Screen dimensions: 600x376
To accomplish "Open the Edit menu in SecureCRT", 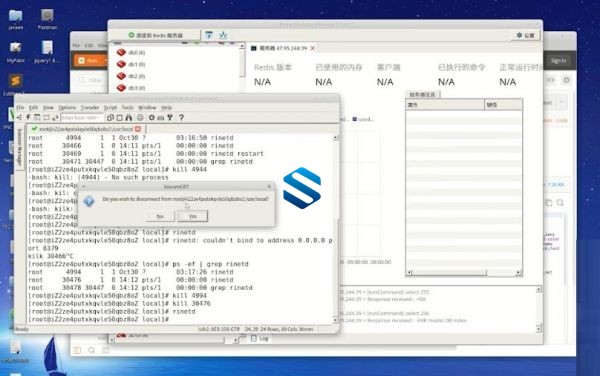I will point(34,107).
